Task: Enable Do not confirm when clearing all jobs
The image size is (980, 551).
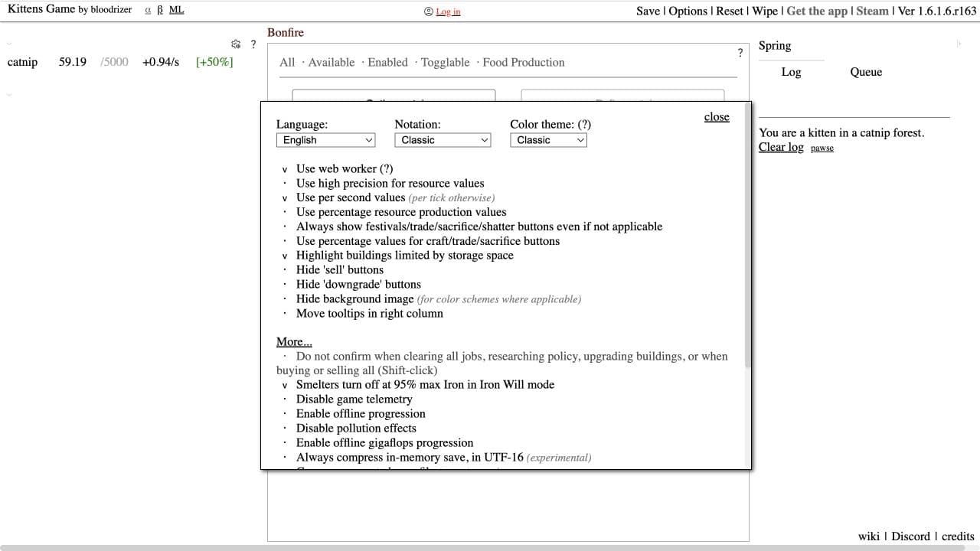Action: (502, 363)
